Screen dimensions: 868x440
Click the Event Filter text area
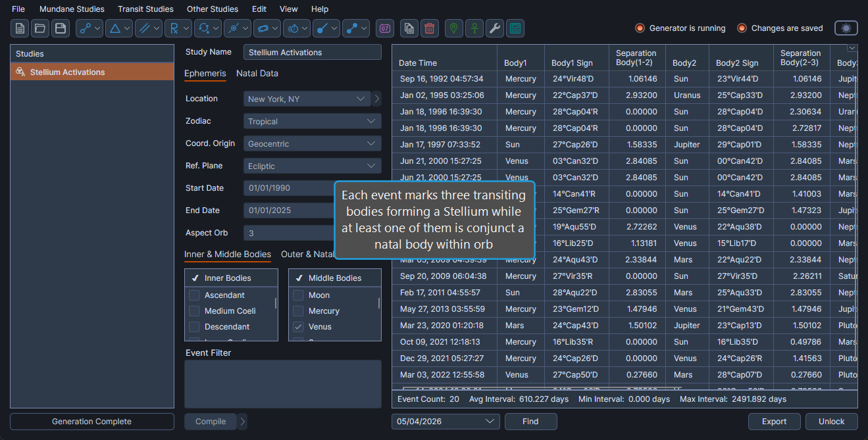point(283,384)
